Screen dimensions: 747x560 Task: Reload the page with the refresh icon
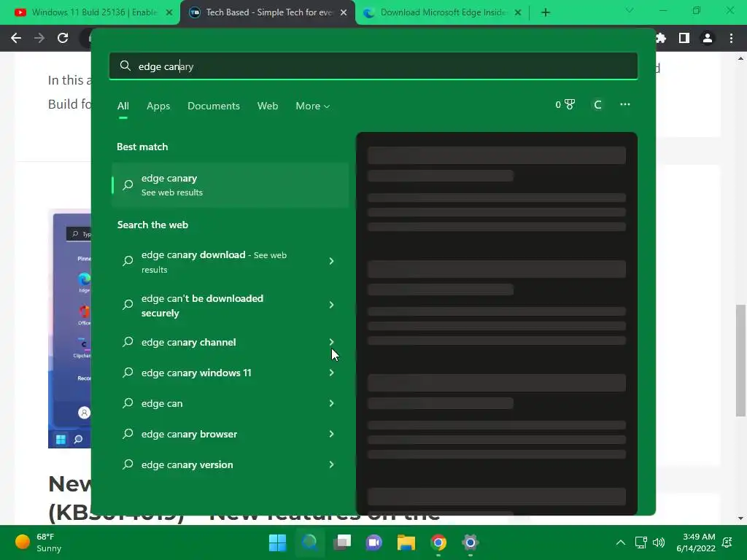coord(63,38)
